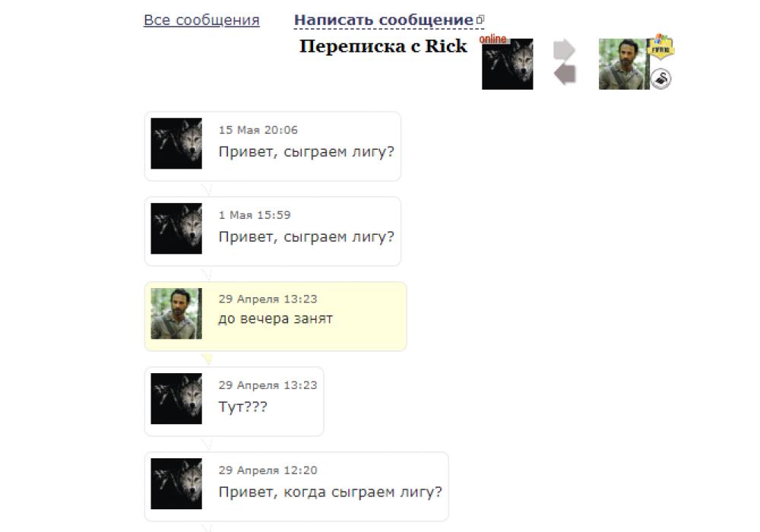
Task: Click the round club emblem under the badge
Action: (660, 79)
